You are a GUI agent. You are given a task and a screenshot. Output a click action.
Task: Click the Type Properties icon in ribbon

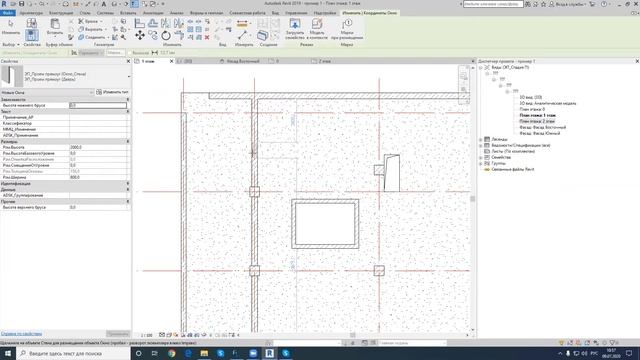31,23
